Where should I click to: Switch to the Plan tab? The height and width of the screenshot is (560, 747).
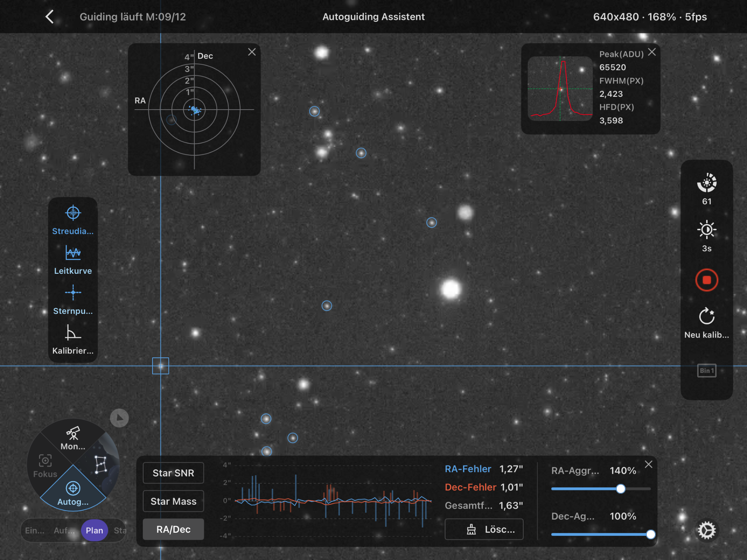94,530
